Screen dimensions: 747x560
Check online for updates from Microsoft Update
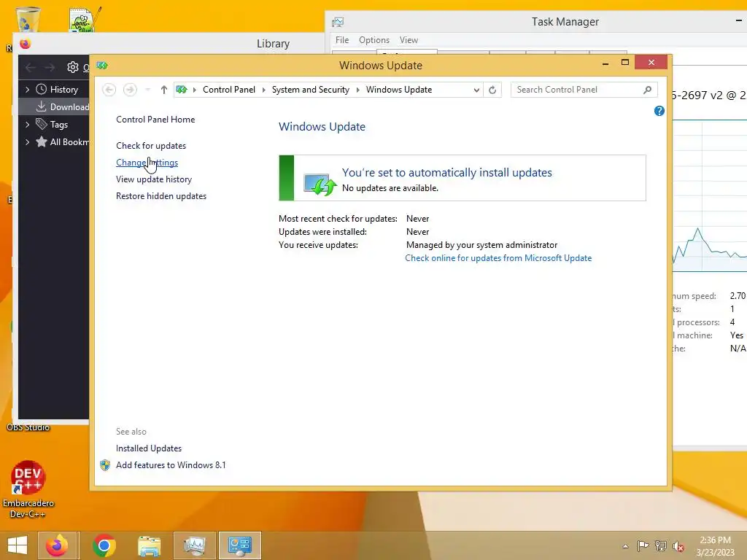tap(498, 258)
